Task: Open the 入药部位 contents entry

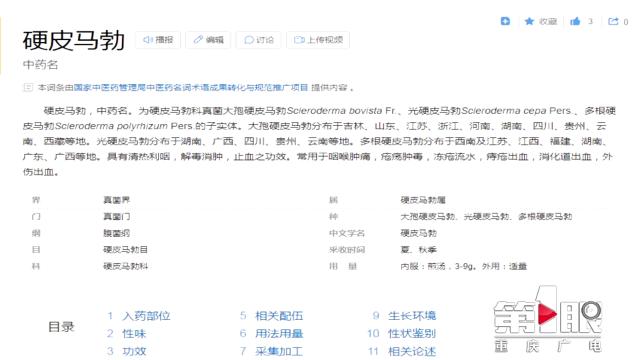Action: click(146, 316)
